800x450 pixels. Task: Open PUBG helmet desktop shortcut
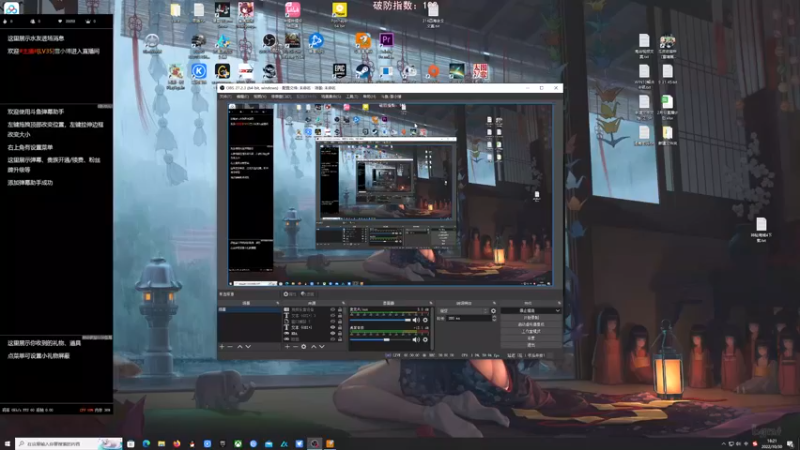[198, 41]
